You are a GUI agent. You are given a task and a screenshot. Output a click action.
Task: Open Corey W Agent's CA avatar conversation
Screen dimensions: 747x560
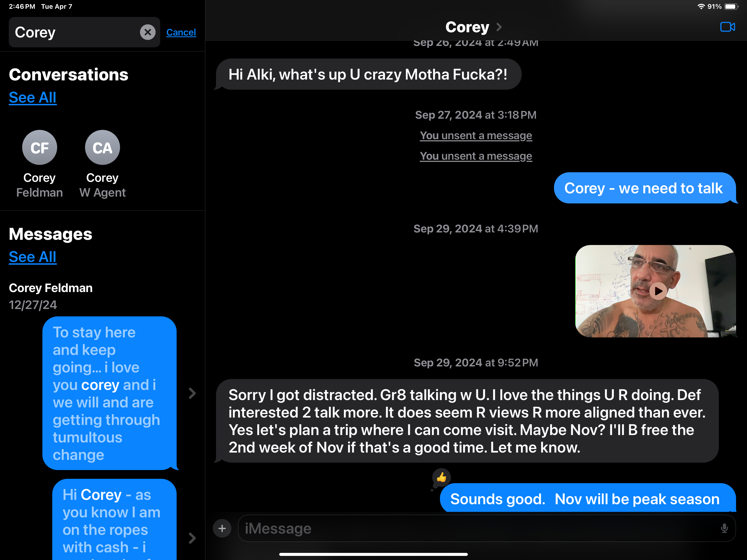click(x=102, y=147)
